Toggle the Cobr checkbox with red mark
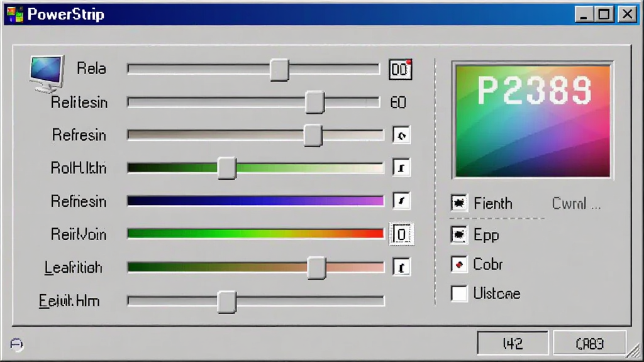The width and height of the screenshot is (644, 362). point(458,265)
